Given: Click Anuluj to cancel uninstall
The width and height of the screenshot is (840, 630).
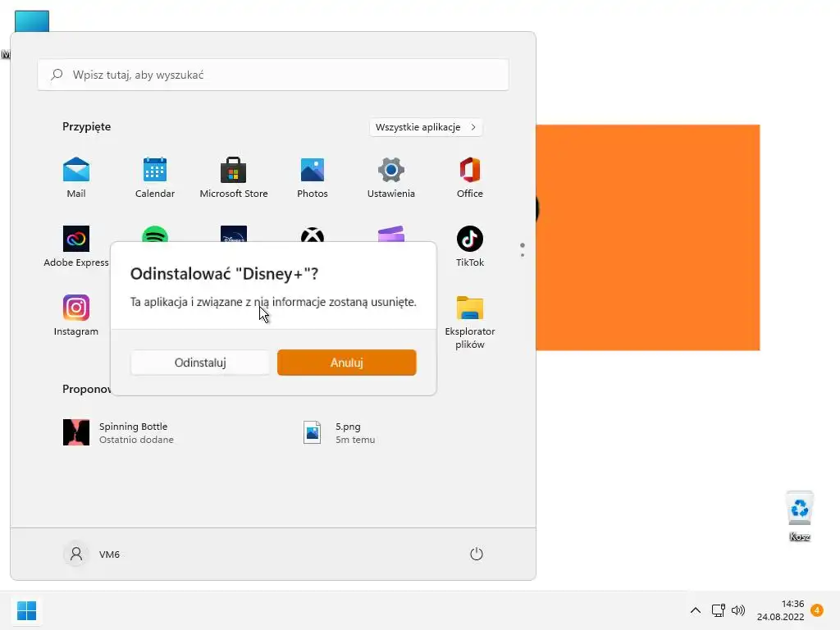Looking at the screenshot, I should [347, 363].
